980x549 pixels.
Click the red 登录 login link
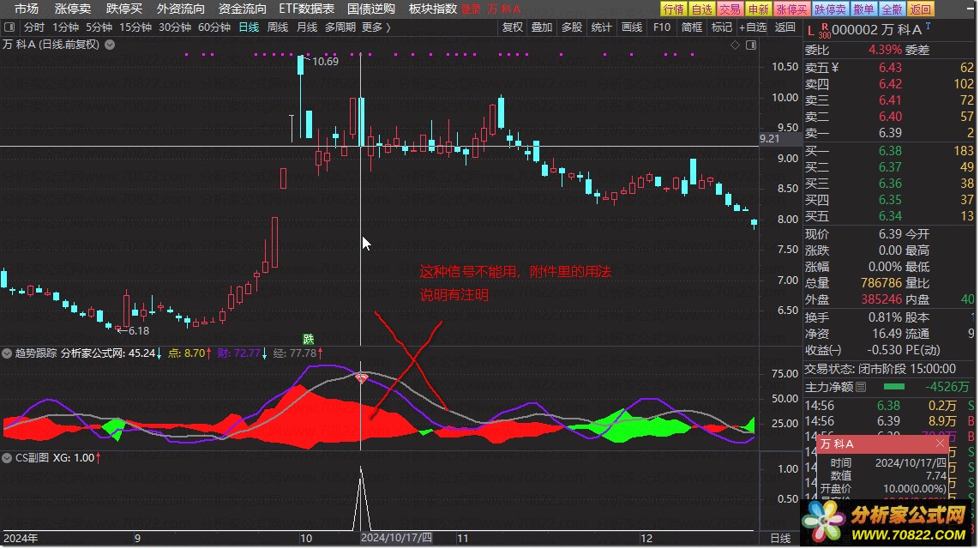471,9
